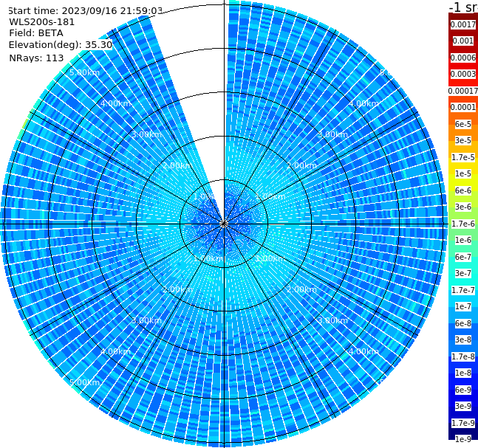
Task: Select the 1e-6 colorbar value
Action: pyautogui.click(x=463, y=240)
